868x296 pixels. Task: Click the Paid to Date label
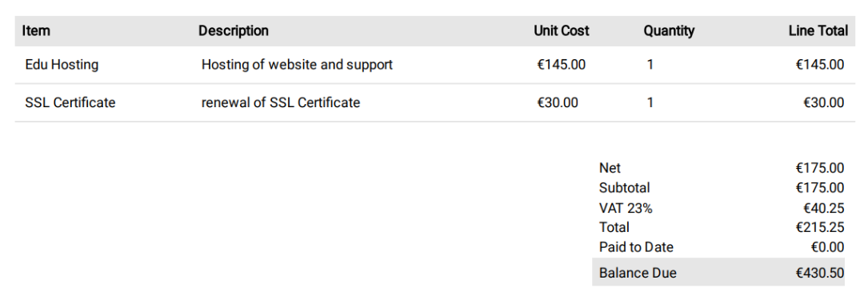(636, 246)
